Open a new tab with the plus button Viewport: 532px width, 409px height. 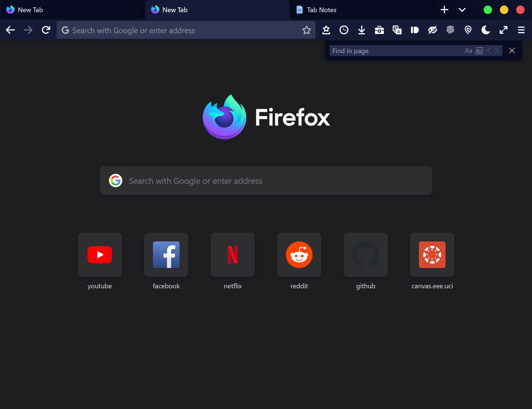444,10
